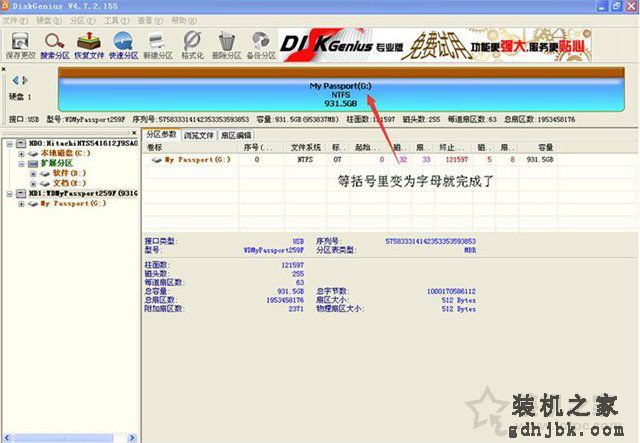Click the 121597 end cylinder cell
The width and height of the screenshot is (640, 443).
click(x=457, y=160)
